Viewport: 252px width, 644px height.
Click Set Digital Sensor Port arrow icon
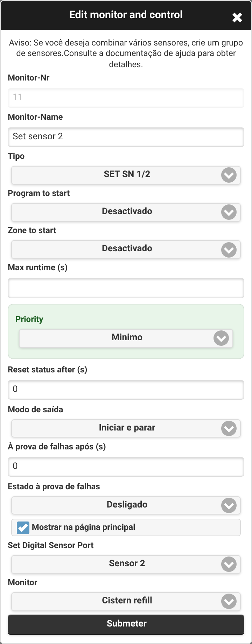[229, 564]
